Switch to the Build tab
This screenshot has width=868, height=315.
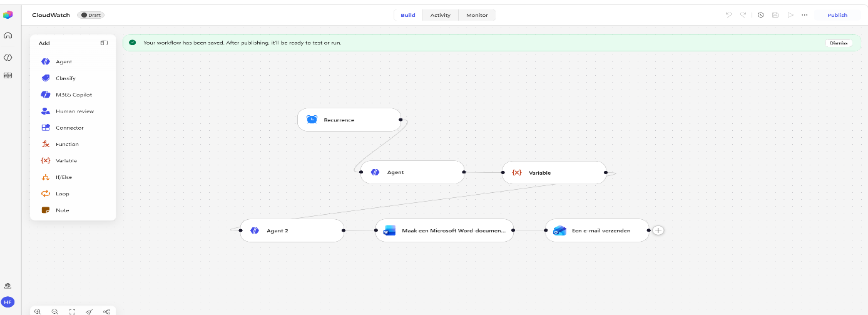pyautogui.click(x=408, y=15)
